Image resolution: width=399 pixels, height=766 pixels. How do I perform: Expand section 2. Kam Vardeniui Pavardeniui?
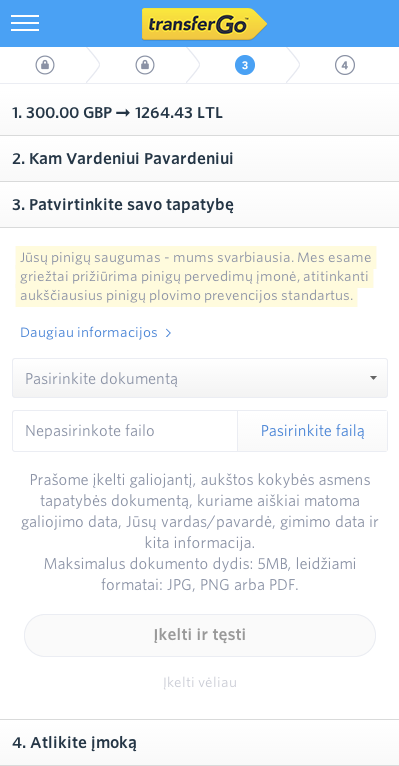pyautogui.click(x=199, y=159)
